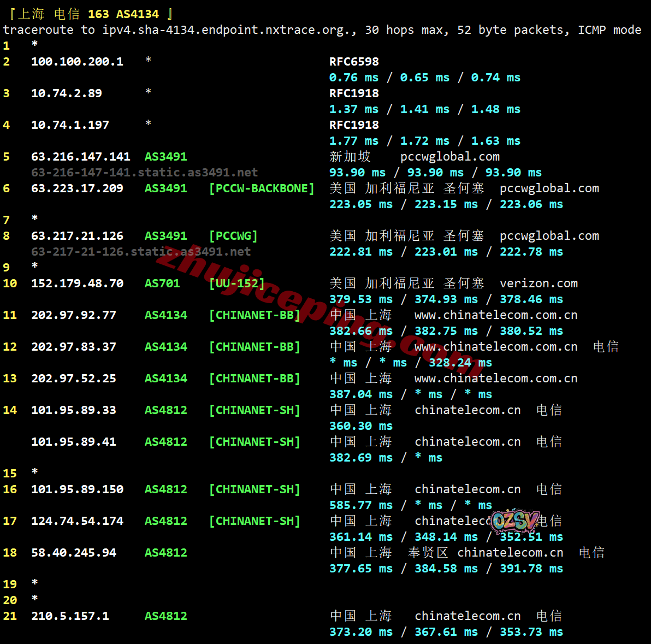Click the verizon.com domain
The height and width of the screenshot is (644, 651).
(538, 283)
